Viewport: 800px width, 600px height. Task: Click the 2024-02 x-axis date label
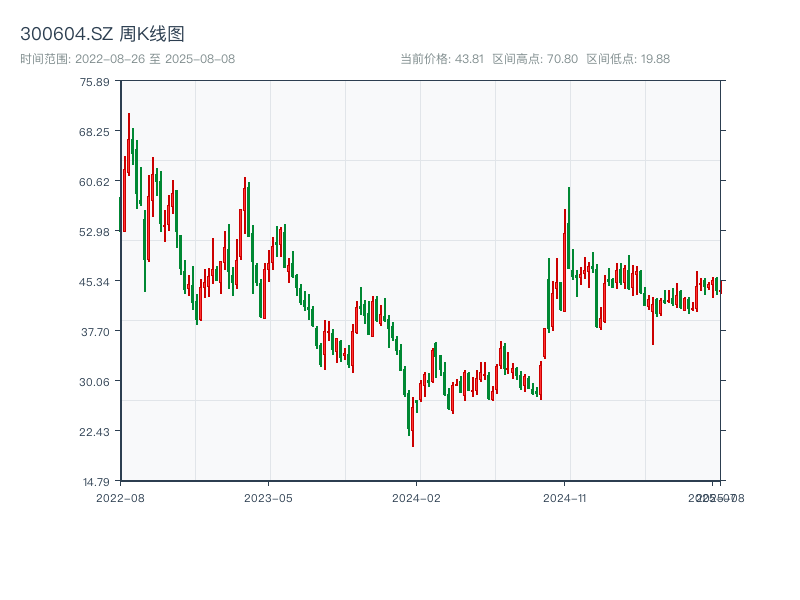pos(416,497)
